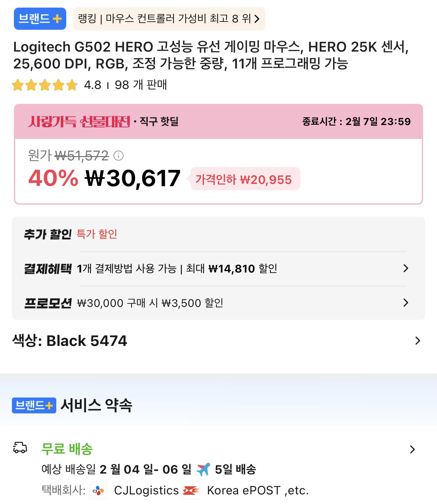Expand the 프로모션 promotion row
Screen dimensions: 437x504
click(x=406, y=303)
